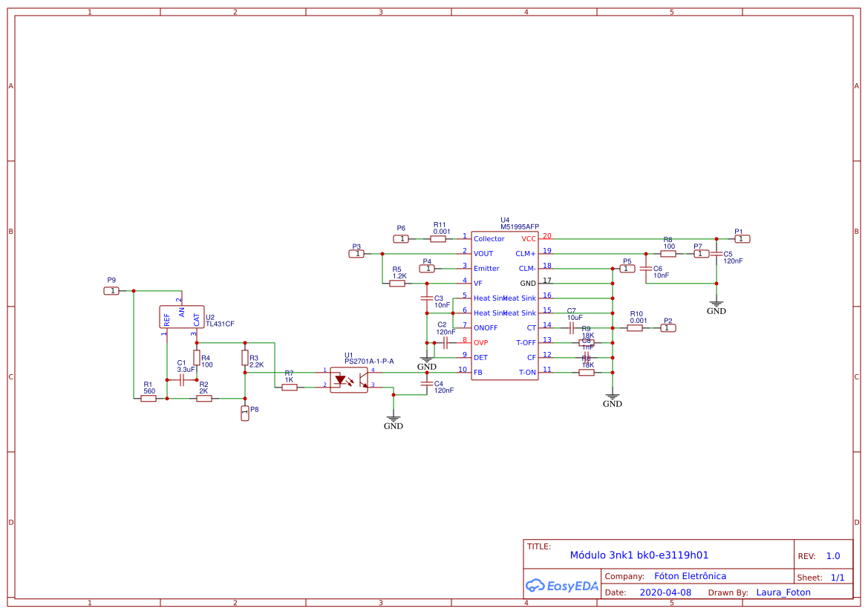
Task: Select the PS2701A optocoupler symbol U1
Action: [x=349, y=380]
